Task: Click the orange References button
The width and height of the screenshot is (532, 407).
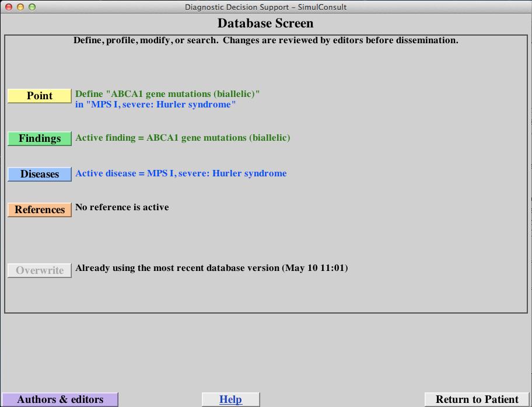Action: [39, 210]
